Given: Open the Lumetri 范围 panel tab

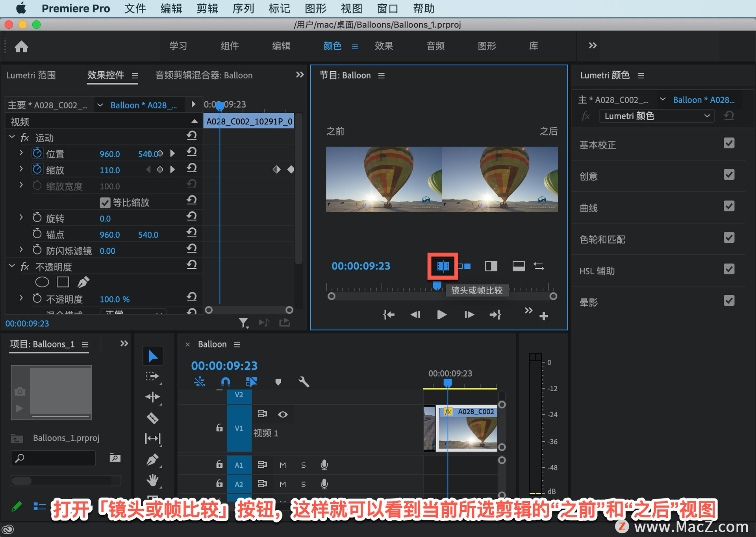Looking at the screenshot, I should point(31,75).
